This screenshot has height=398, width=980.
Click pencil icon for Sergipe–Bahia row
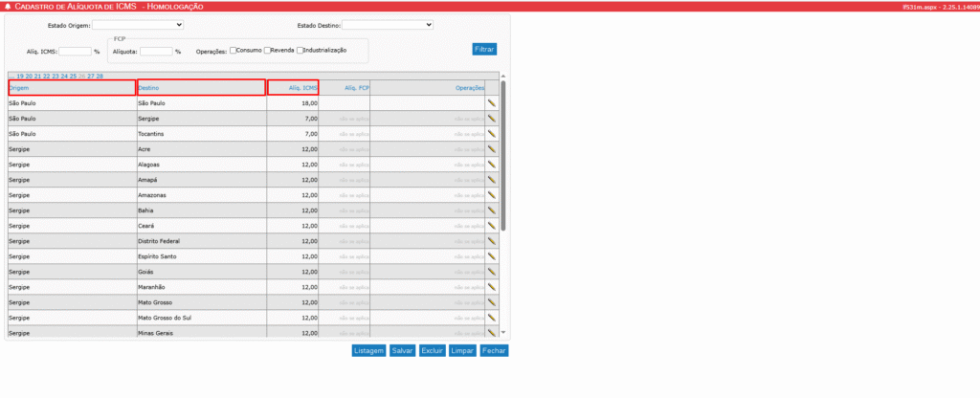click(492, 210)
